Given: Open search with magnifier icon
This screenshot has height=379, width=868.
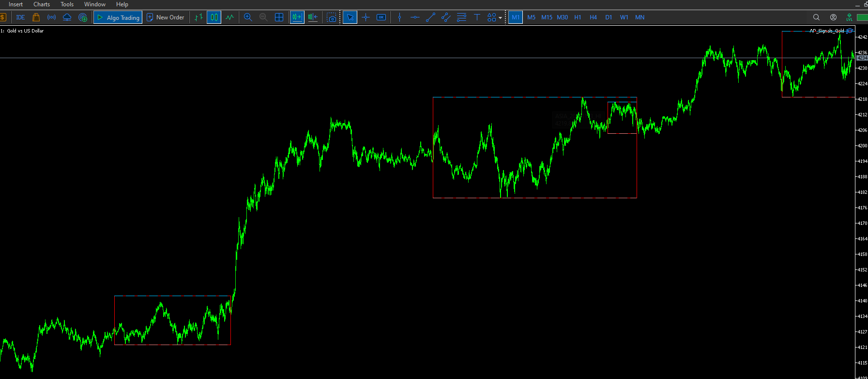Looking at the screenshot, I should click(x=816, y=17).
